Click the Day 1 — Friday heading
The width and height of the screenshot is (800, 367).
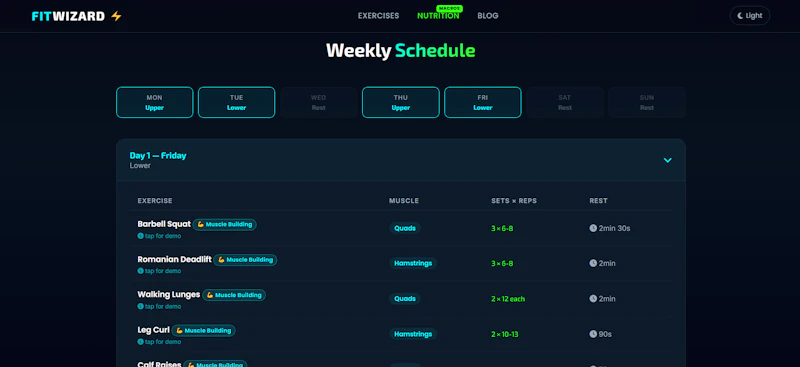click(x=158, y=156)
